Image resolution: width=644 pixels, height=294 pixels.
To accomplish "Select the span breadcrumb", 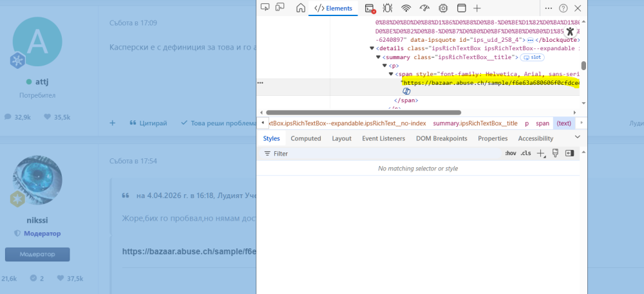I will 542,123.
